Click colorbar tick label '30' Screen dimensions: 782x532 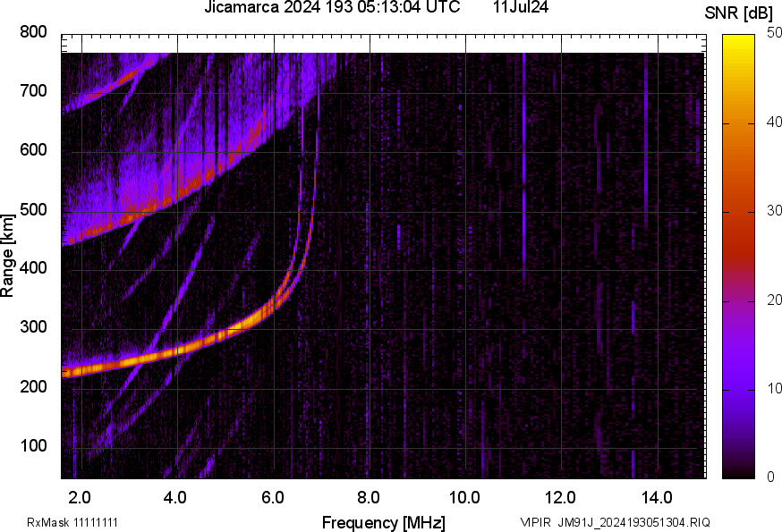pyautogui.click(x=774, y=210)
